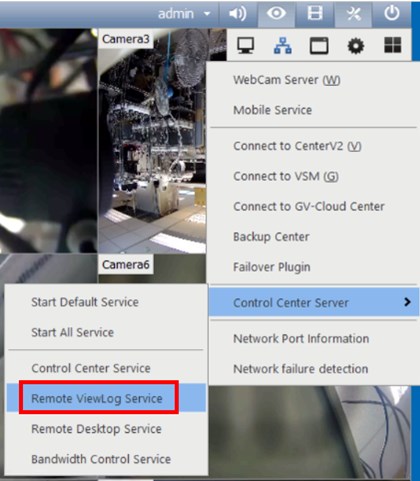Click the Camera6 label

pos(126,265)
